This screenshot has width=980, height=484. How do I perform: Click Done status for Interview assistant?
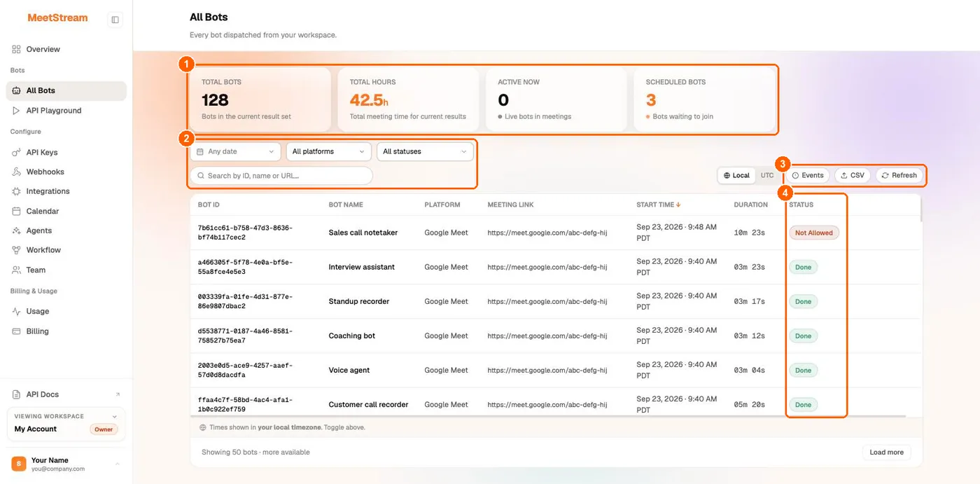(x=803, y=267)
